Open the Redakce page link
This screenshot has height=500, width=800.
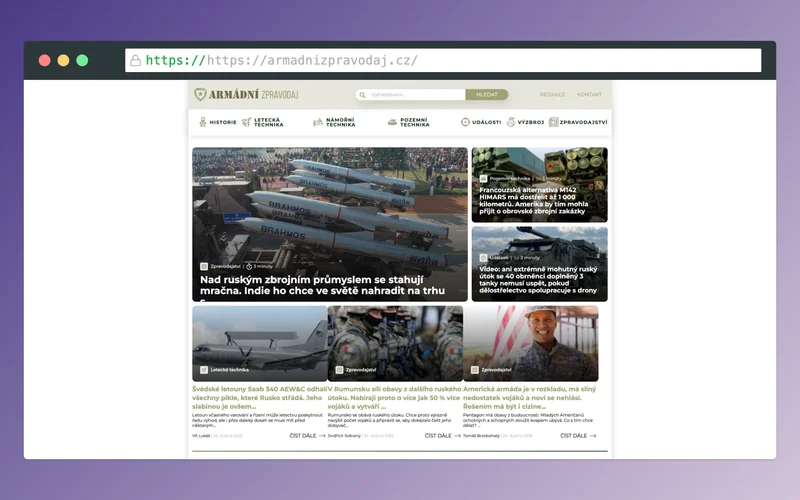click(x=552, y=94)
